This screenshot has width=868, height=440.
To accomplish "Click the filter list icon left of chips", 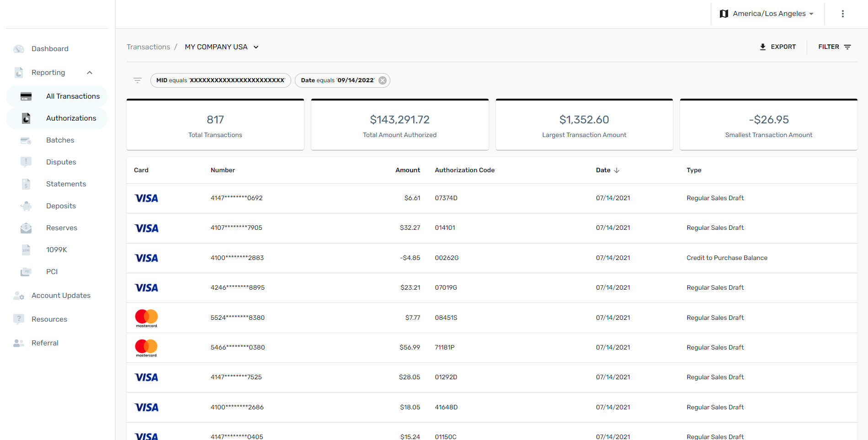I will [x=138, y=80].
